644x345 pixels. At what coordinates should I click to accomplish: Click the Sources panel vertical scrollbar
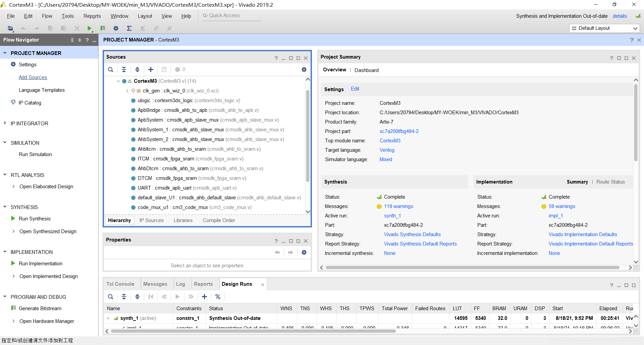point(308,136)
